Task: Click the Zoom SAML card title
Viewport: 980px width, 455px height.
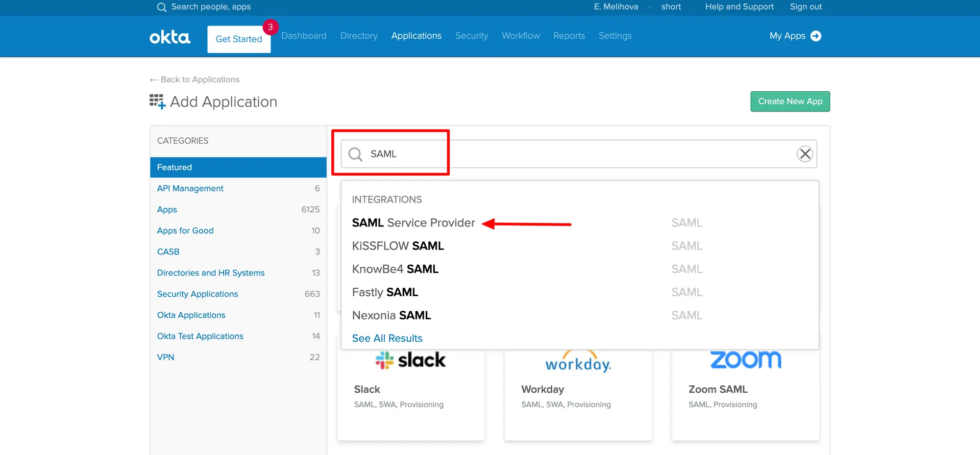Action: click(718, 389)
